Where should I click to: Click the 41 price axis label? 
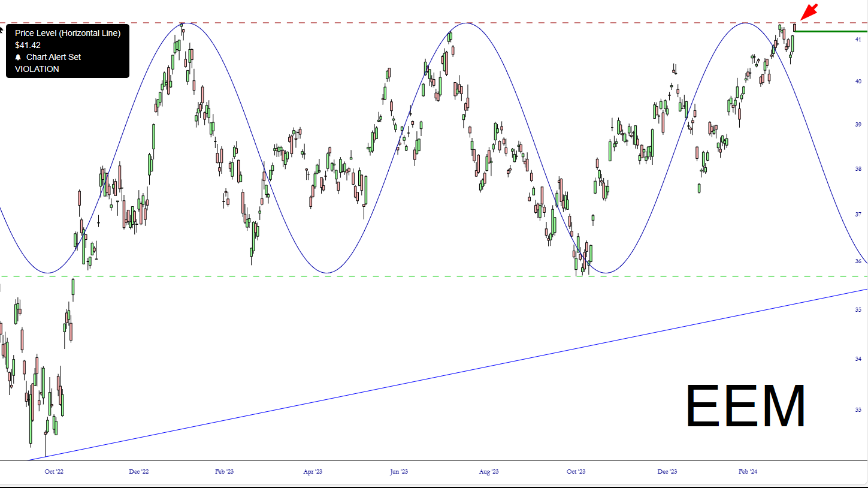[858, 40]
